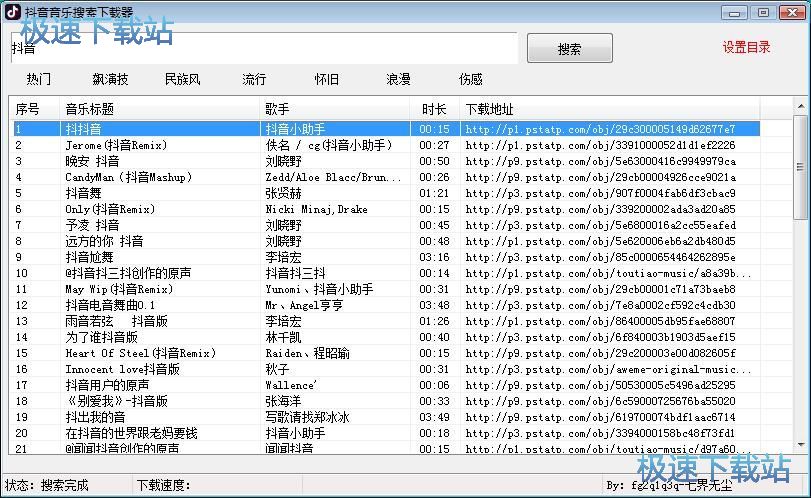Select the 雨音若弦 抖音版 row
This screenshot has height=498, width=811.
(x=387, y=321)
